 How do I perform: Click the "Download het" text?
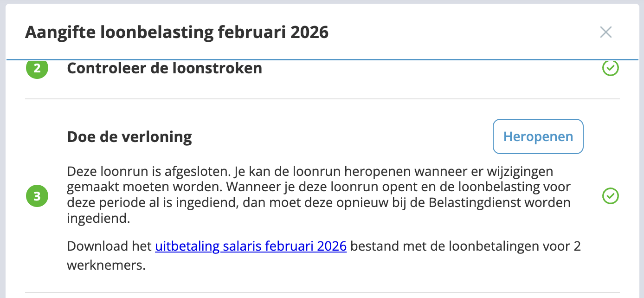tap(109, 246)
